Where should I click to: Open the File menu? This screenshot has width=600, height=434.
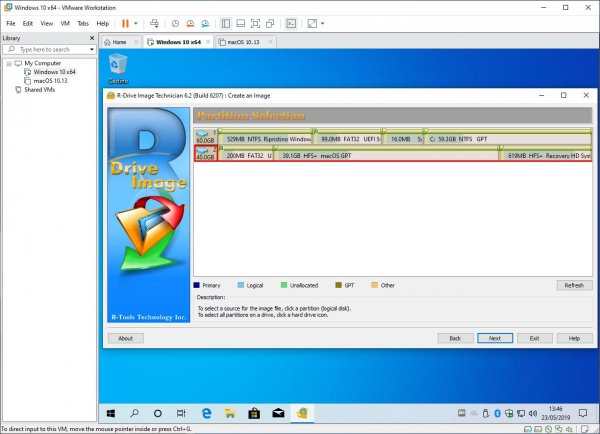11,24
